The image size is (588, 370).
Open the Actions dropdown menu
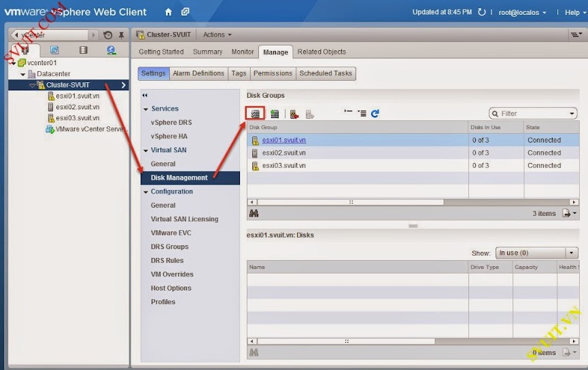pyautogui.click(x=217, y=35)
